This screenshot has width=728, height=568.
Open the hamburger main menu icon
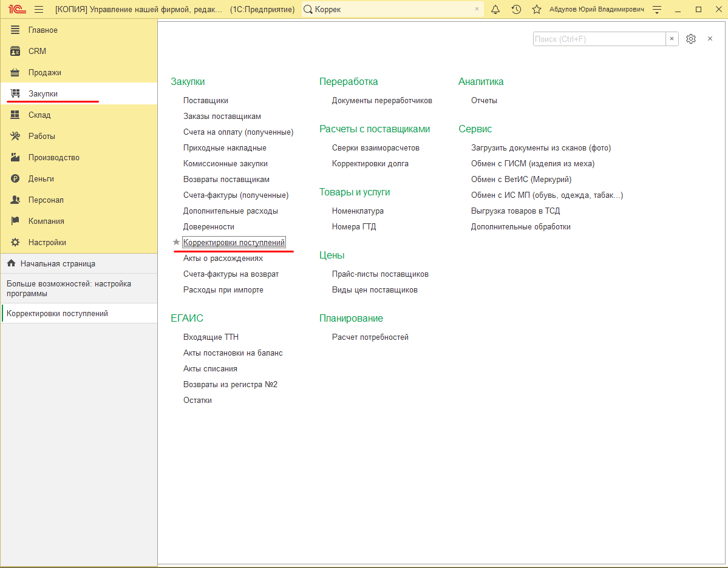coord(39,9)
